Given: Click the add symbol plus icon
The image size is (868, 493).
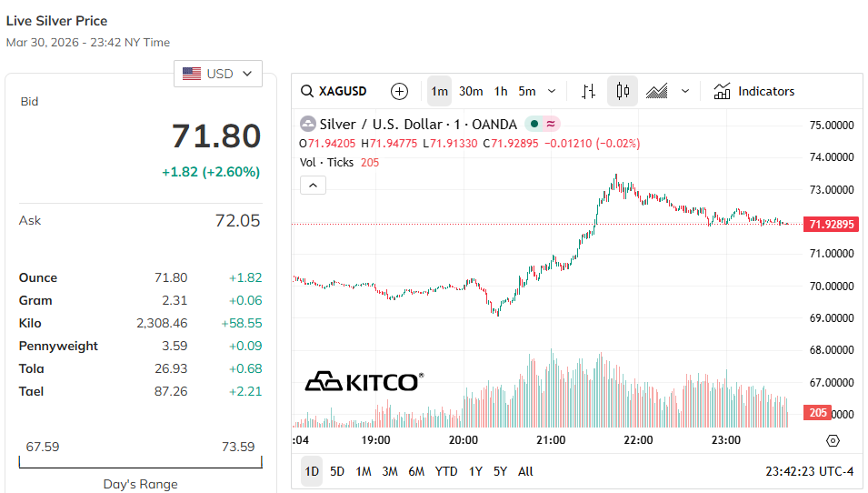Looking at the screenshot, I should 399,91.
